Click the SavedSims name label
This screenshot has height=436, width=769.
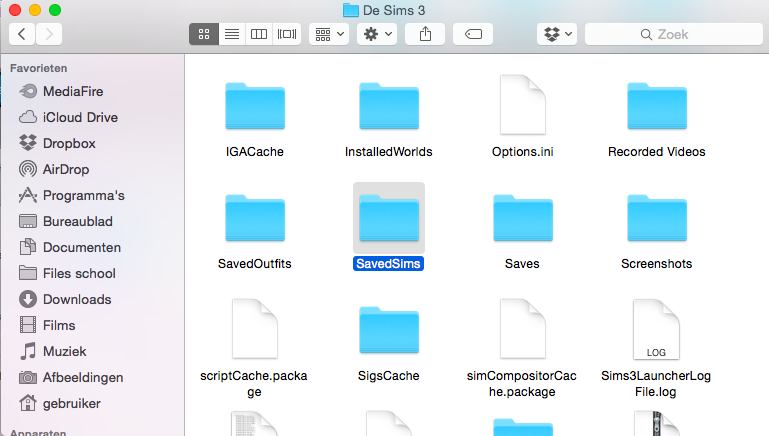[388, 263]
